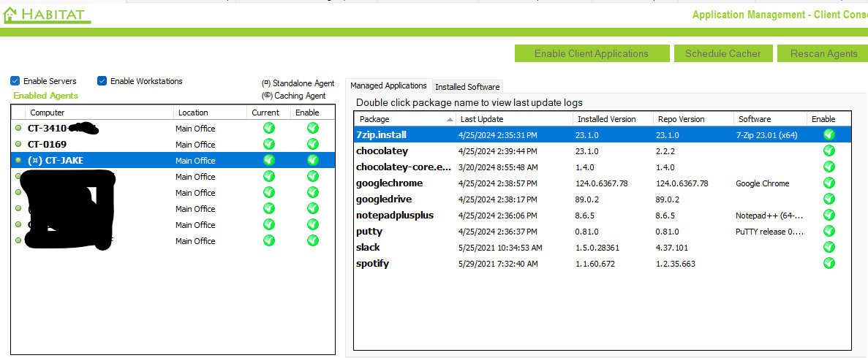Click Enable Client Applications button
The image size is (868, 358).
[591, 53]
